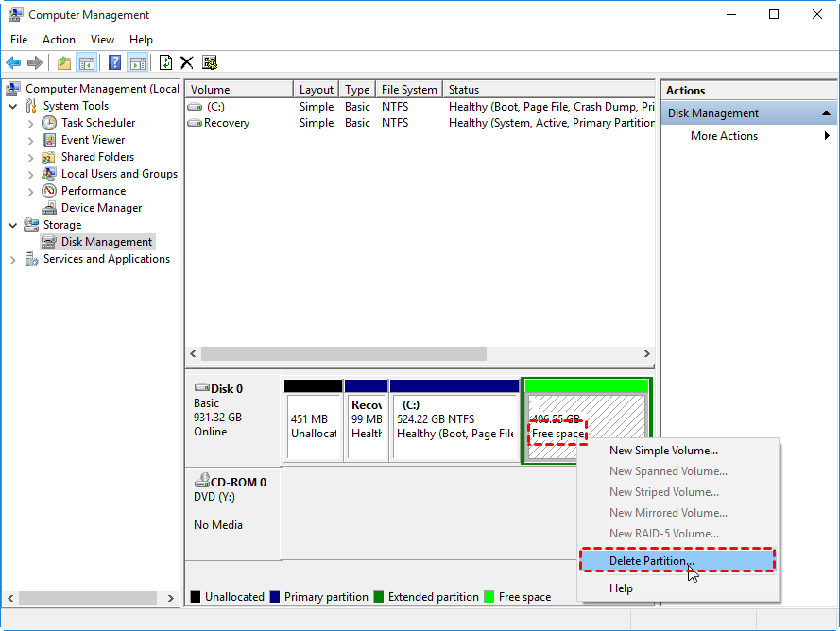This screenshot has height=631, width=840.
Task: Expand the Local Users and Groups node
Action: point(30,175)
